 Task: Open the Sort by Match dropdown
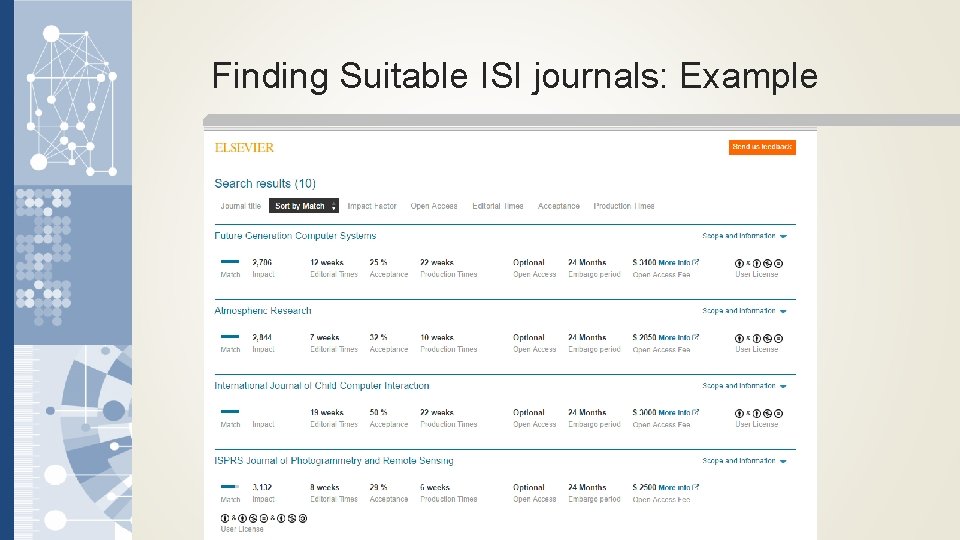304,206
